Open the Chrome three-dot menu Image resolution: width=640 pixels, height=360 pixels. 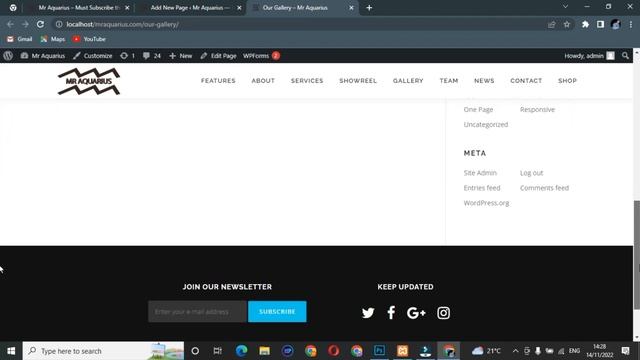point(631,24)
